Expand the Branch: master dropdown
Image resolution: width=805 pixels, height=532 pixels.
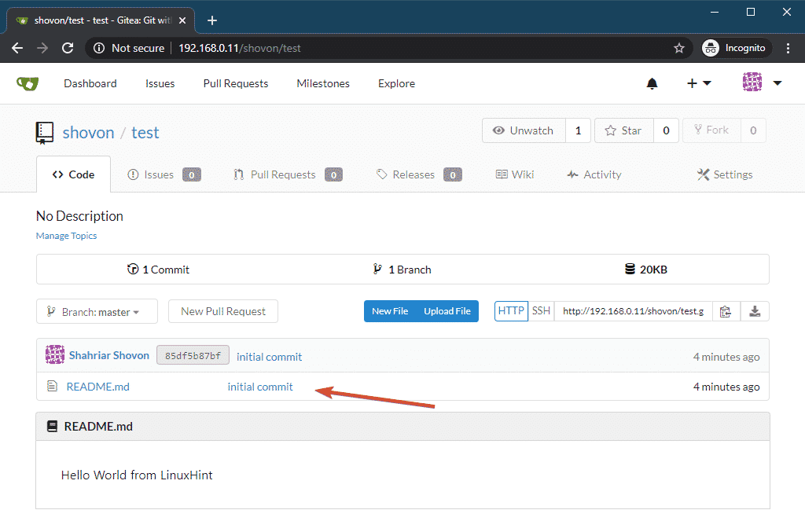[x=97, y=311]
